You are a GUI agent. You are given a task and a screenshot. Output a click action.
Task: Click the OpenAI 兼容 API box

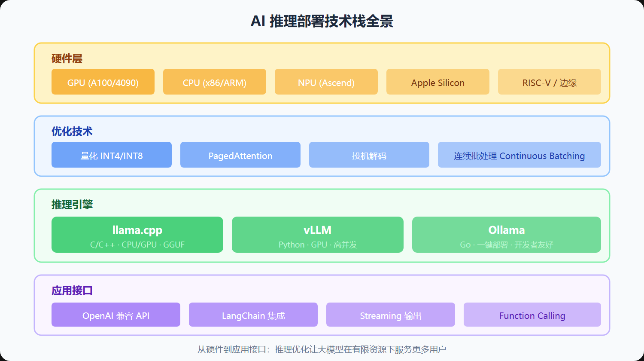pyautogui.click(x=116, y=315)
